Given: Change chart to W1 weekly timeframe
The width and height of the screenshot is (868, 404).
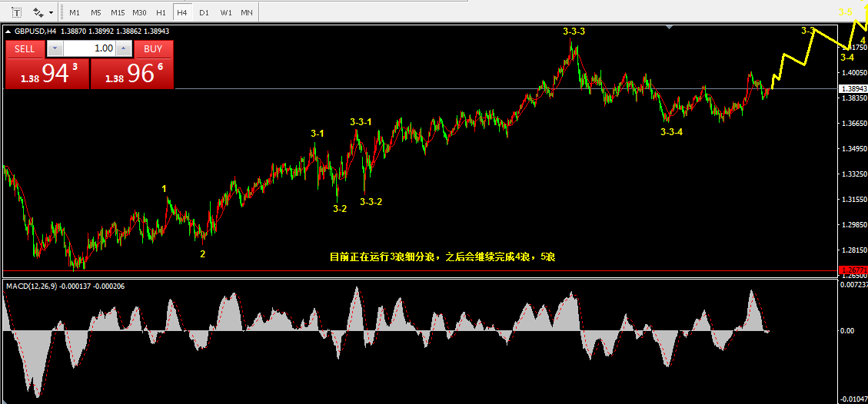Looking at the screenshot, I should pos(226,12).
